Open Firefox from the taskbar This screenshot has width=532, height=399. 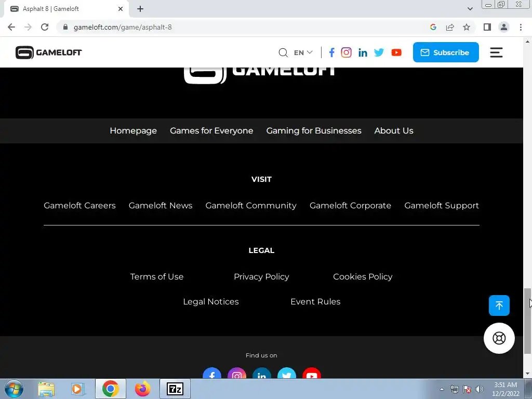142,389
